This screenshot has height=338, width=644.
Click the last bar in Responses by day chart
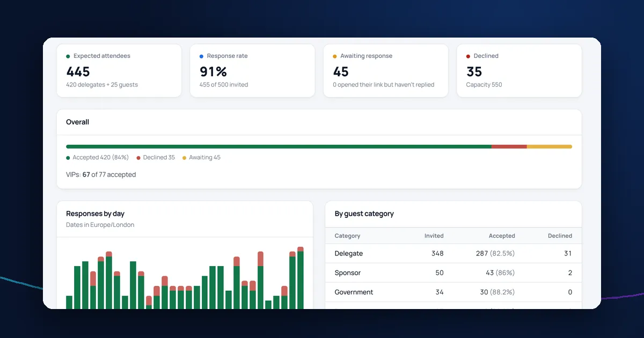tap(301, 278)
